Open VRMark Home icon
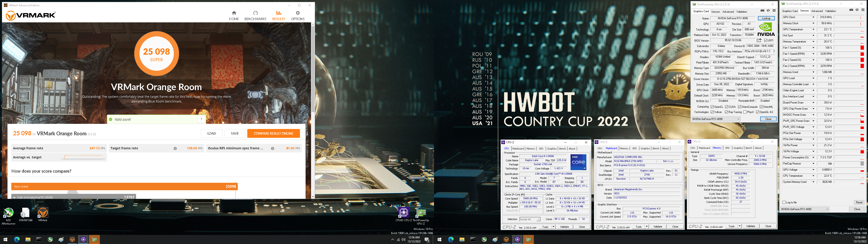 [234, 13]
